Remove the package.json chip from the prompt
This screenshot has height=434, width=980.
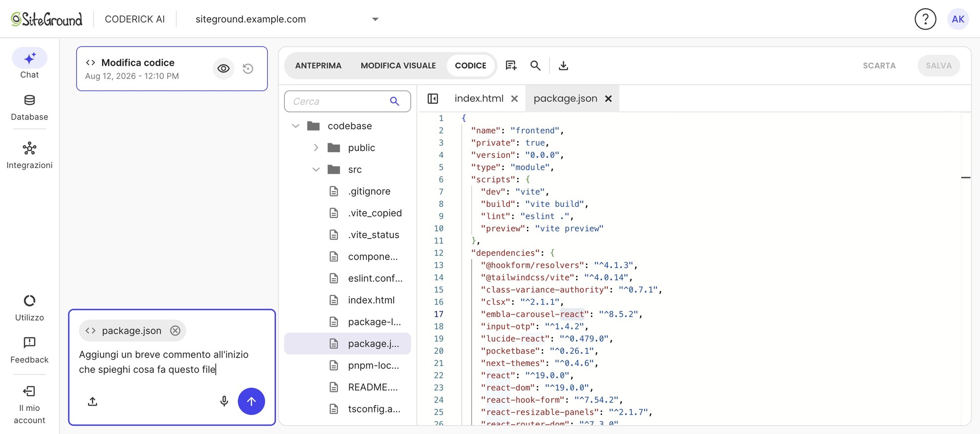coord(175,331)
